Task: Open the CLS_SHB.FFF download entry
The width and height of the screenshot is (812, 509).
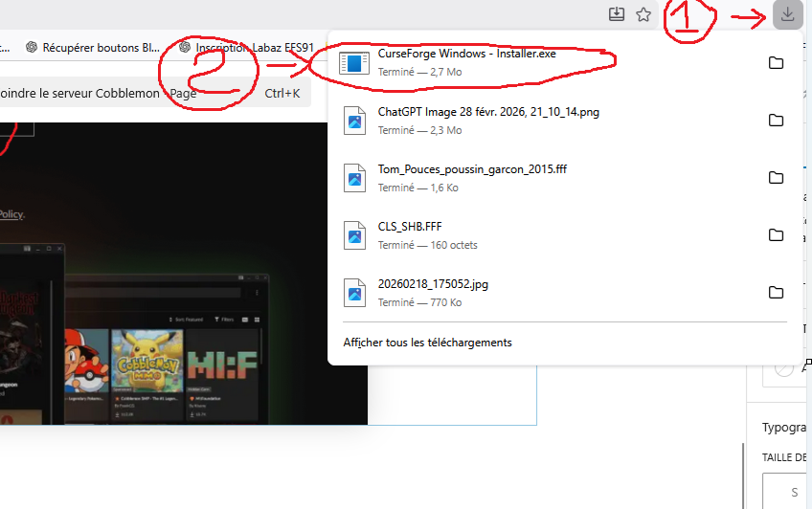Action: (410, 227)
